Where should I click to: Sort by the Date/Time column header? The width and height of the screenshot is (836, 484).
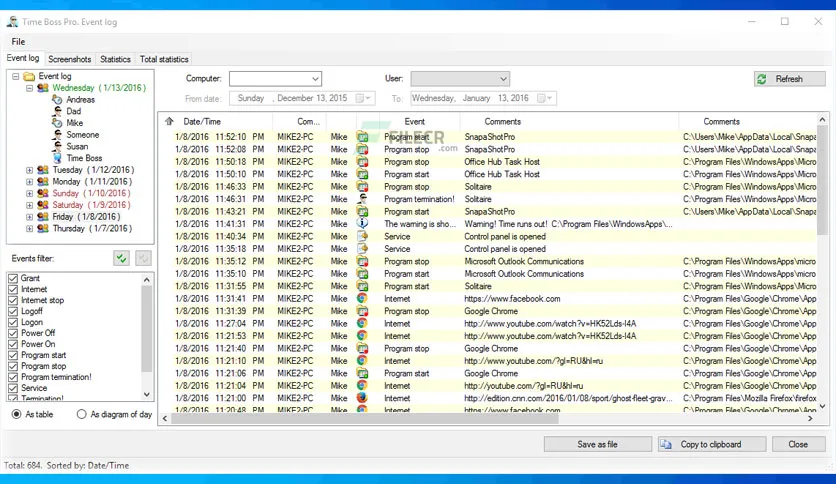[202, 122]
